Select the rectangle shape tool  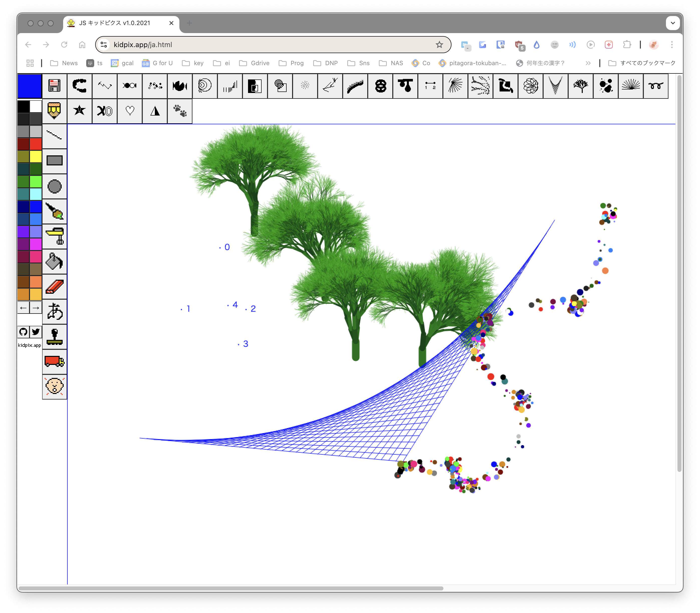click(54, 161)
